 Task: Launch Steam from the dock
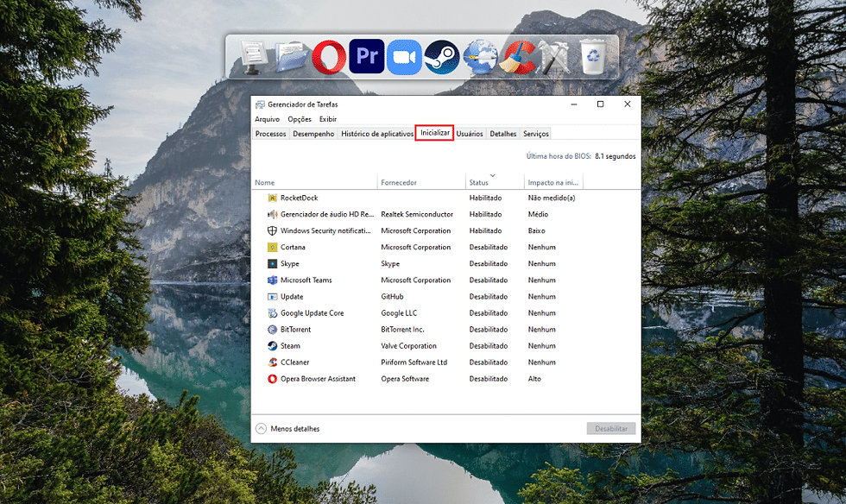[x=442, y=57]
